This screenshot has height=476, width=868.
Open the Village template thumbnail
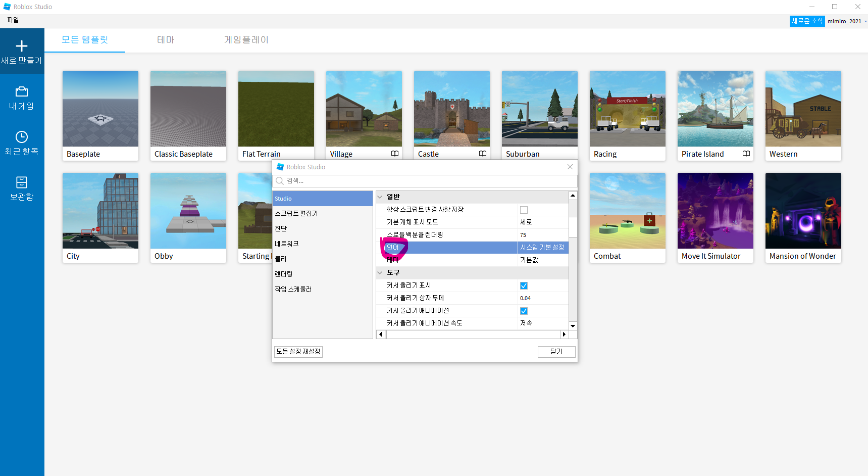364,109
